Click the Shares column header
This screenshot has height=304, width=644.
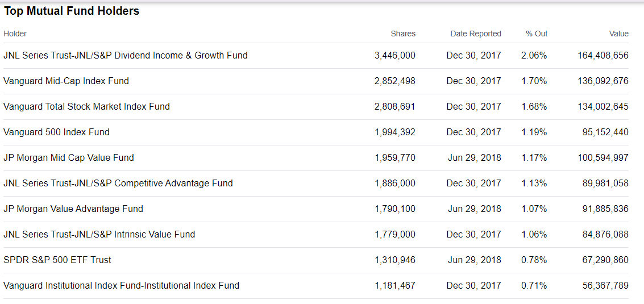point(403,34)
